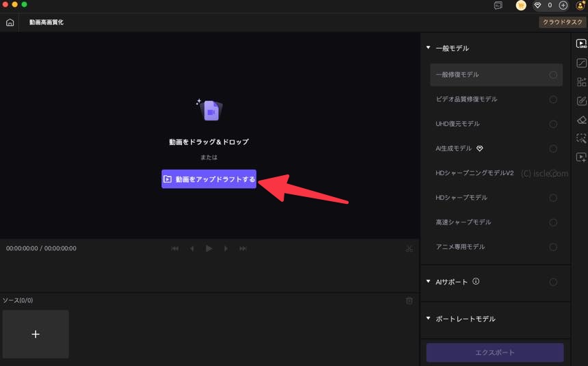Go to the home screen via house icon

click(10, 23)
